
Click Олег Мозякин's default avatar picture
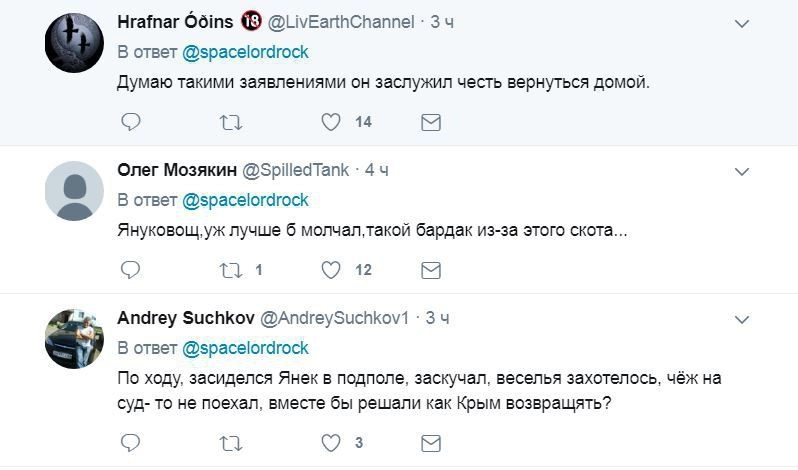[x=75, y=190]
